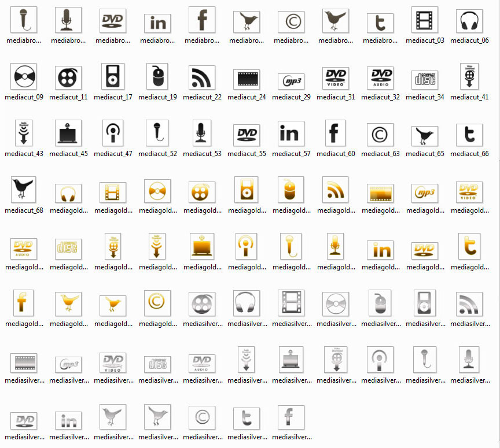Select the black headphones icon mediacut_06
The width and height of the screenshot is (500, 448).
pyautogui.click(x=469, y=21)
